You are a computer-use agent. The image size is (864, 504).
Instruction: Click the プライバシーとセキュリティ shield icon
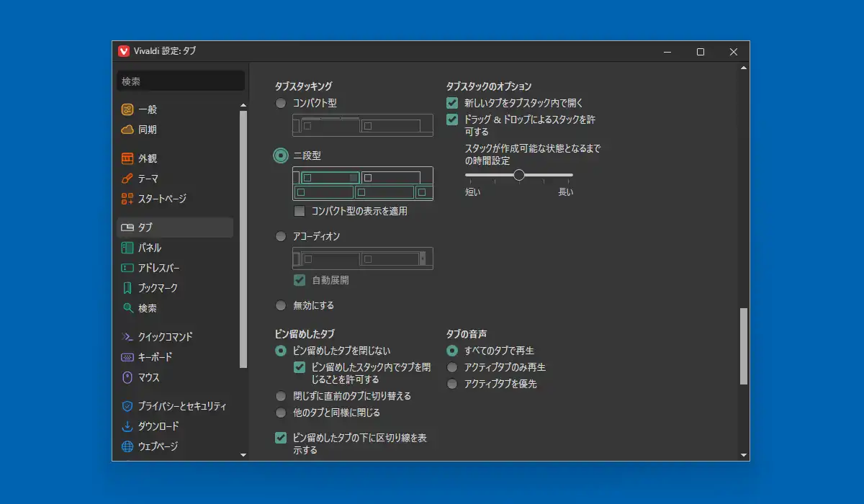[127, 406]
